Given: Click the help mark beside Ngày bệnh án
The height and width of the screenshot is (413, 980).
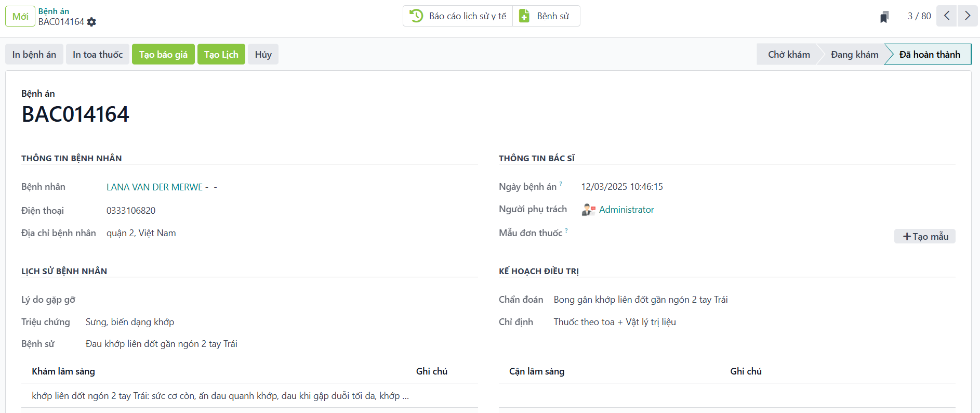Looking at the screenshot, I should (x=561, y=184).
